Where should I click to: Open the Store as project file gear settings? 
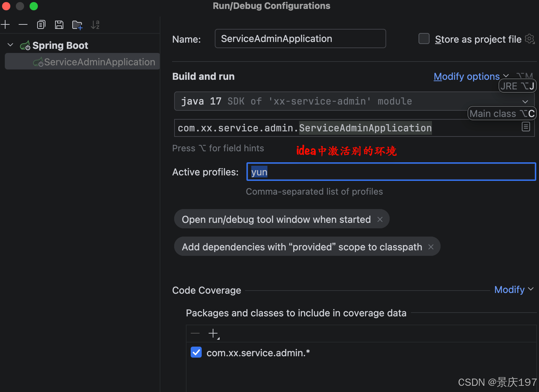point(529,39)
